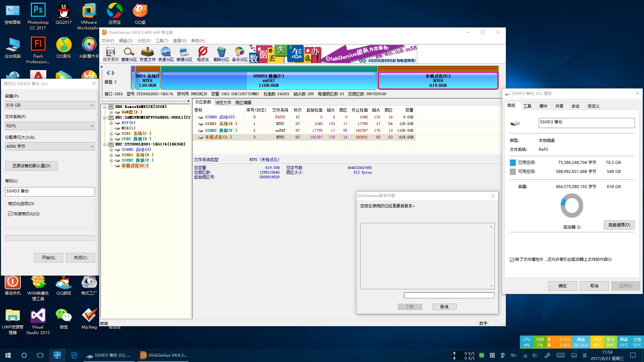Screen dimensions: 644x362
Task: Open the 容量 capacity dropdown showing 618 GB
Action: point(50,105)
